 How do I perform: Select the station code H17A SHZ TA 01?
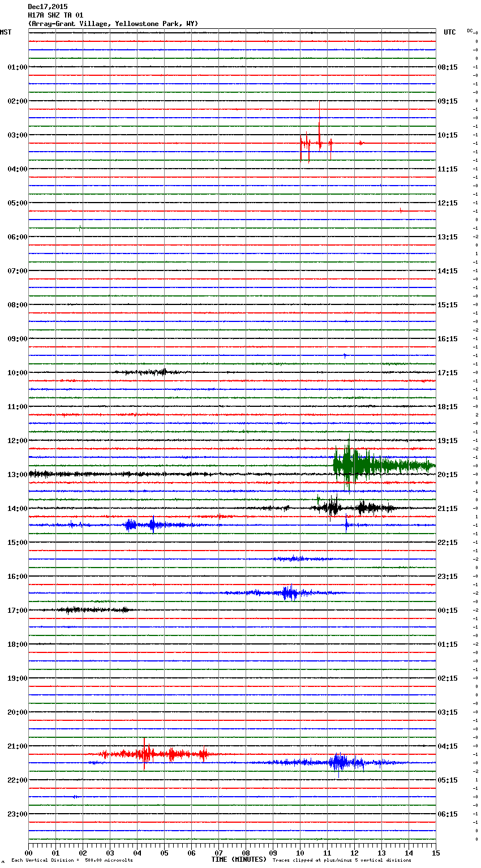click(x=55, y=15)
